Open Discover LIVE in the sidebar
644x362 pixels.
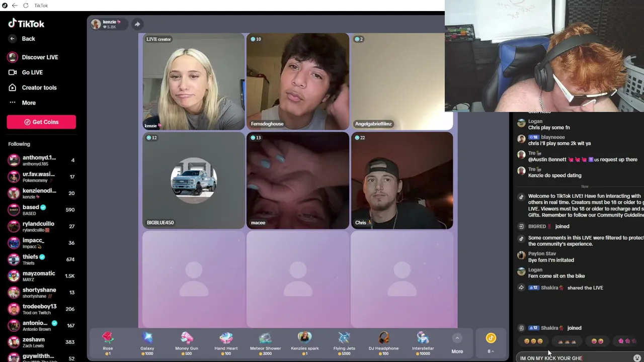click(x=33, y=57)
